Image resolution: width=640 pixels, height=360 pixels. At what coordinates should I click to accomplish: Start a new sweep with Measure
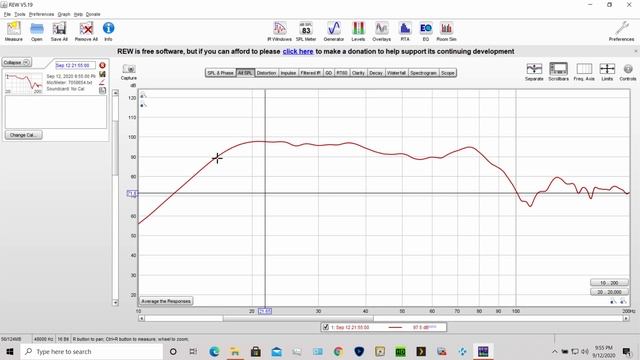[x=13, y=31]
